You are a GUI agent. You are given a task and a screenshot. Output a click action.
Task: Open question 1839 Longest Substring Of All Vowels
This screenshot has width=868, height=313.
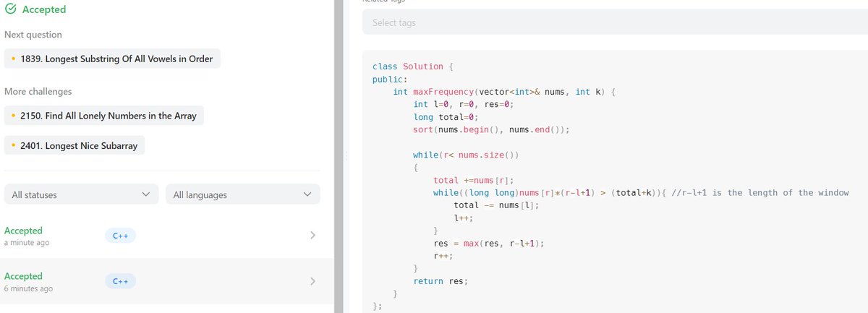(112, 59)
